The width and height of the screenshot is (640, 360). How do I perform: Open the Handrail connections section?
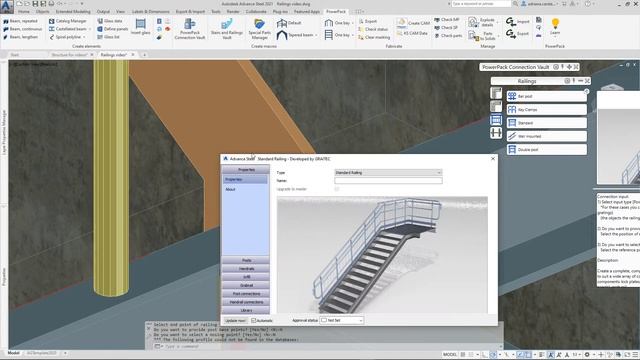click(x=246, y=302)
